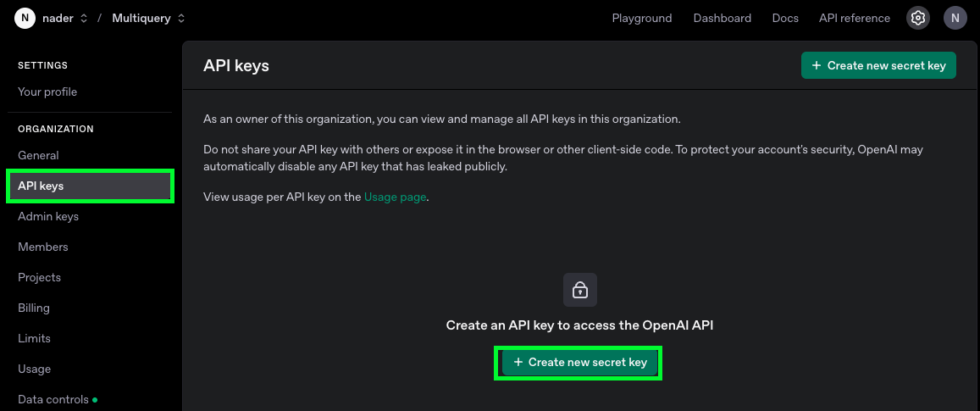980x411 pixels.
Task: Open Data controls in the sidebar
Action: [53, 400]
